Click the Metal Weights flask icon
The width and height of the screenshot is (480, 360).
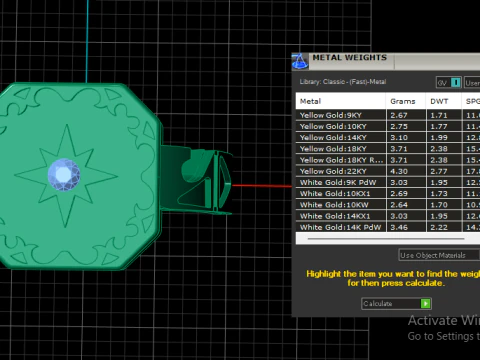(300, 61)
